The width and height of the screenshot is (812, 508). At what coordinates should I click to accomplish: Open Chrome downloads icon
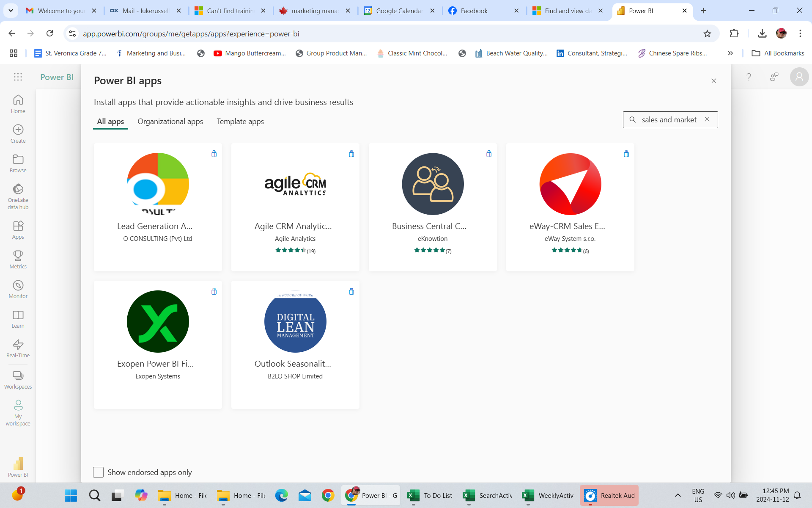[x=762, y=33]
